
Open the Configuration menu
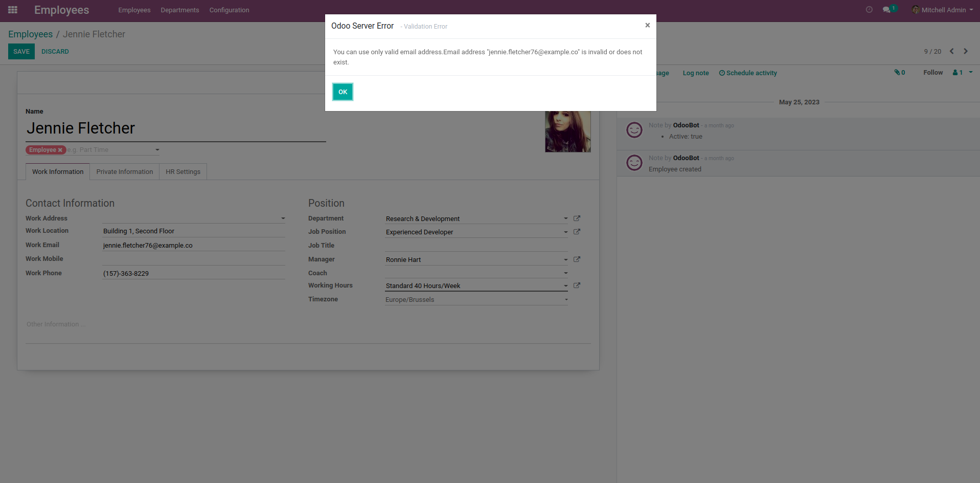click(x=229, y=10)
